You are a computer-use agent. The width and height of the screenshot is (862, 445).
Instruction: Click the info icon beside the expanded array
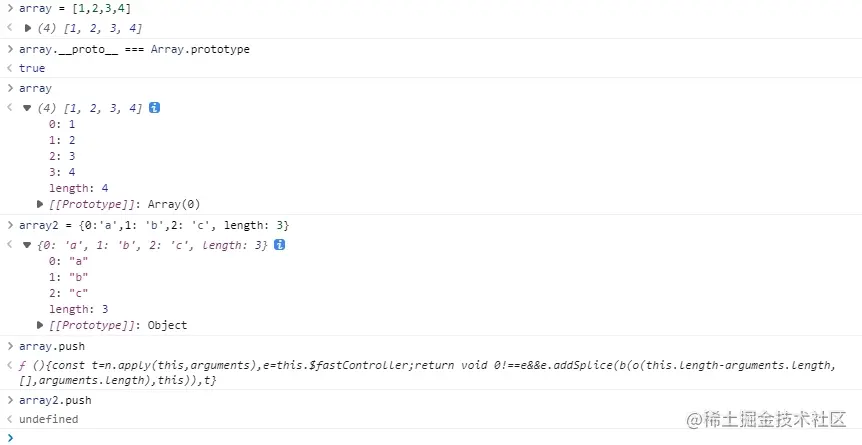tap(155, 108)
